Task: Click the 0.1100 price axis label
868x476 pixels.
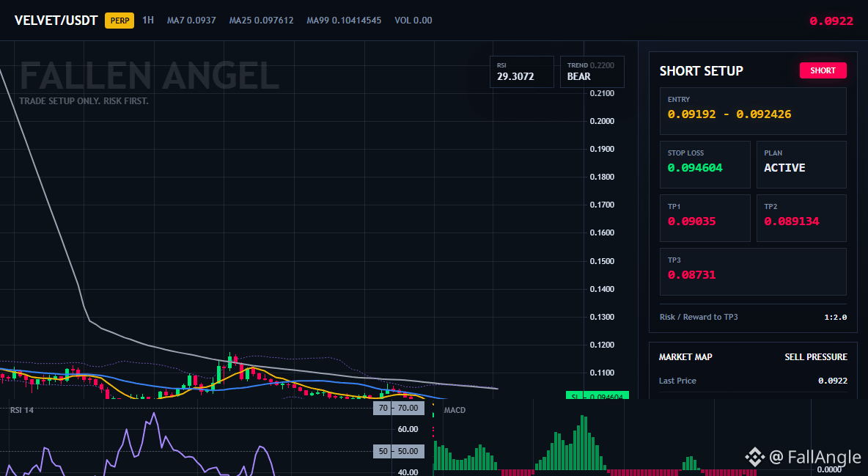Action: (x=602, y=373)
